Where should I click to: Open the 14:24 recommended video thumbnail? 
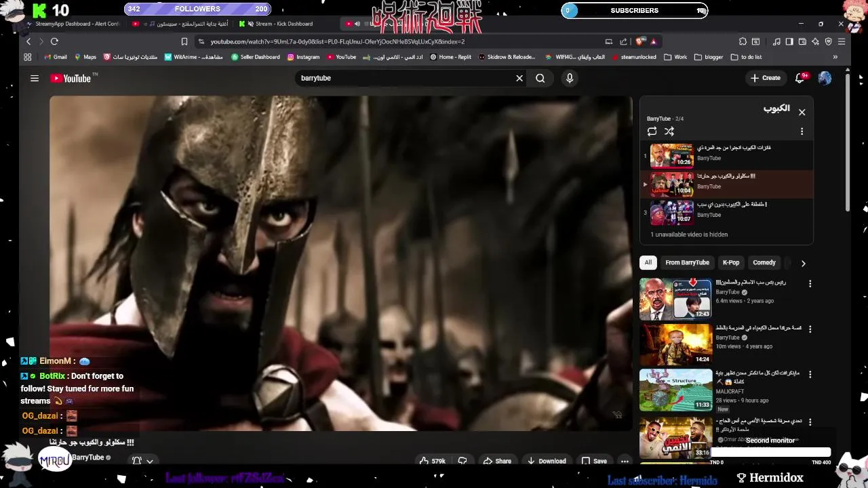coord(675,344)
